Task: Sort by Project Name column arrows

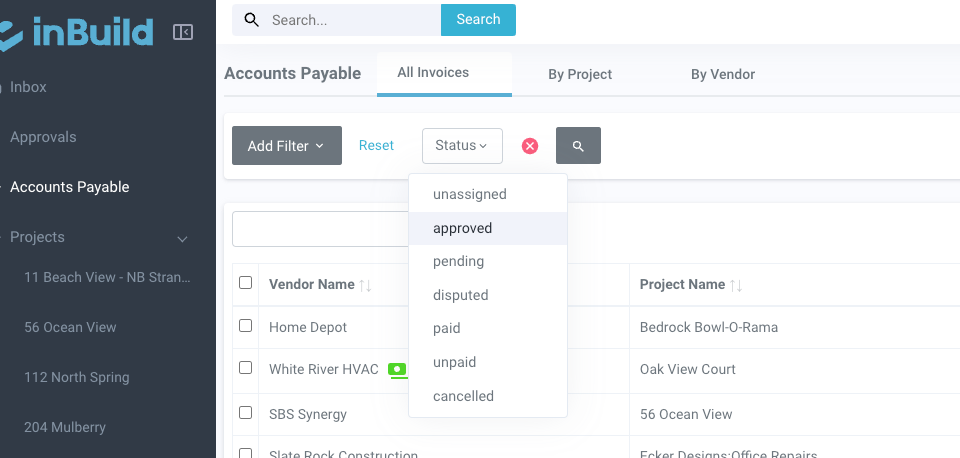Action: (736, 285)
